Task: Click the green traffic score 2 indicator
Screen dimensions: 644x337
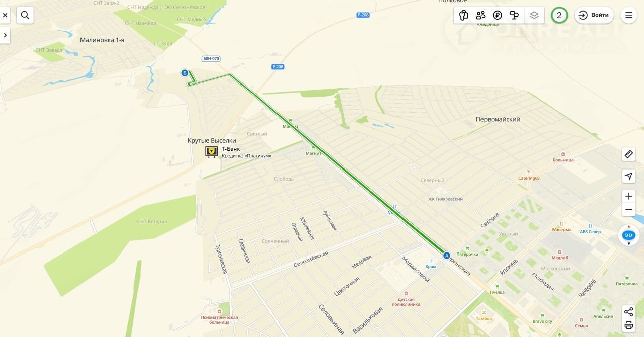Action: [559, 15]
